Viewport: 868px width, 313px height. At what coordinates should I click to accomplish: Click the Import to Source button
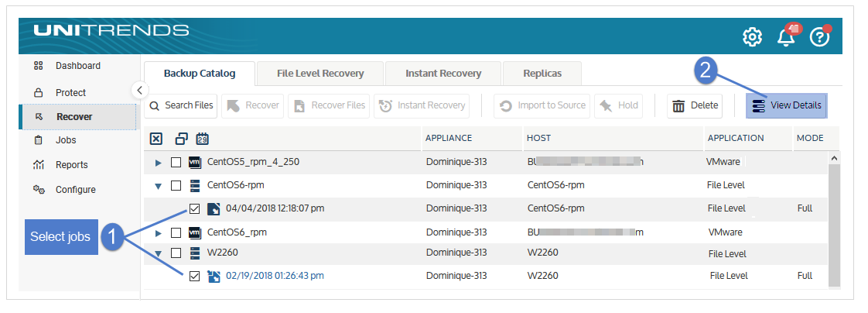coord(542,105)
